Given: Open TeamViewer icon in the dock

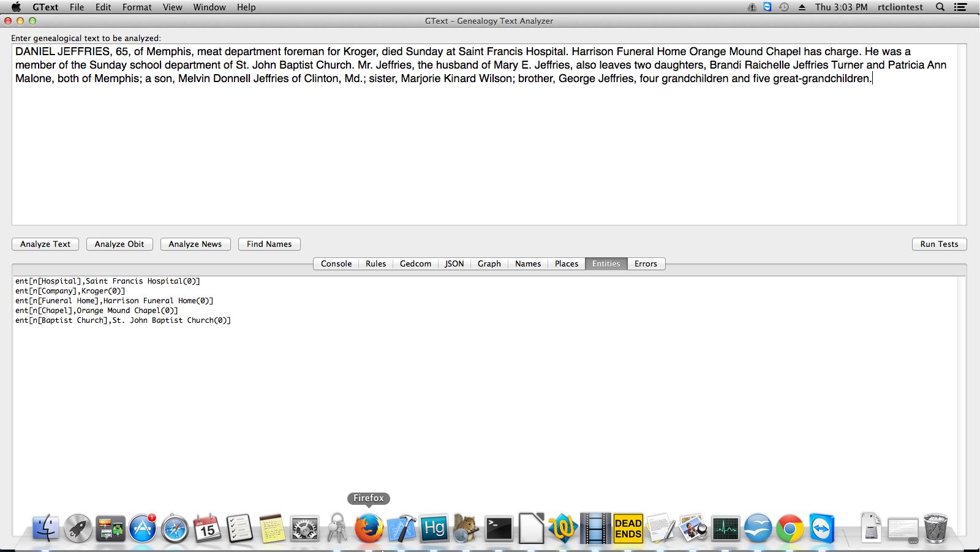Looking at the screenshot, I should (x=822, y=528).
